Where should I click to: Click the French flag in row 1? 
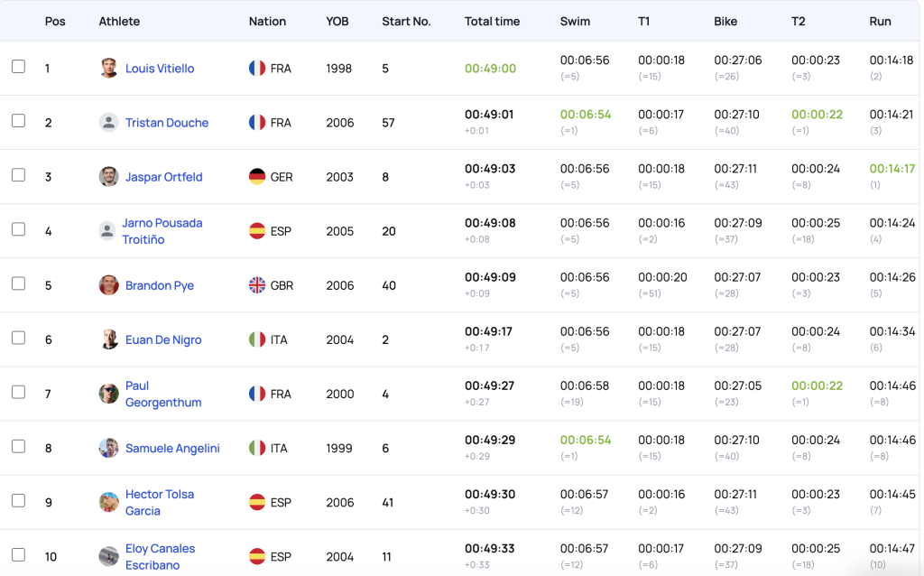[x=257, y=69]
